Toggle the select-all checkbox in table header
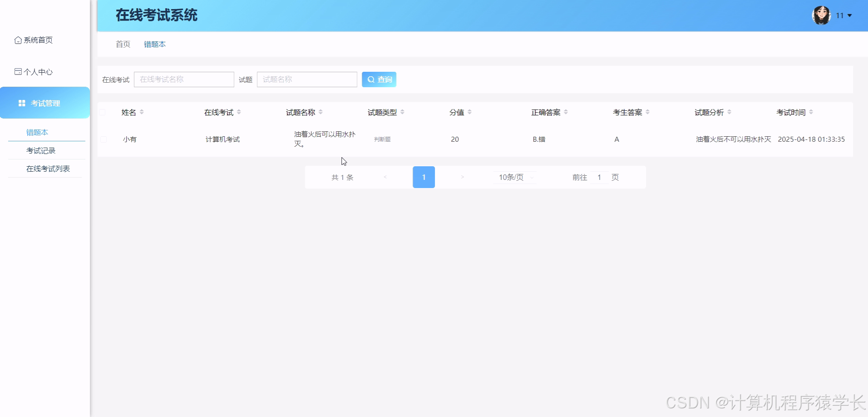The width and height of the screenshot is (868, 417). [x=103, y=112]
